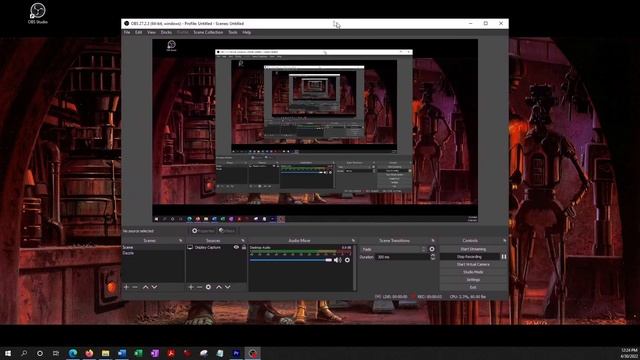Screen dimensions: 640x360
Task: Enable Studio Mode button
Action: (x=473, y=272)
